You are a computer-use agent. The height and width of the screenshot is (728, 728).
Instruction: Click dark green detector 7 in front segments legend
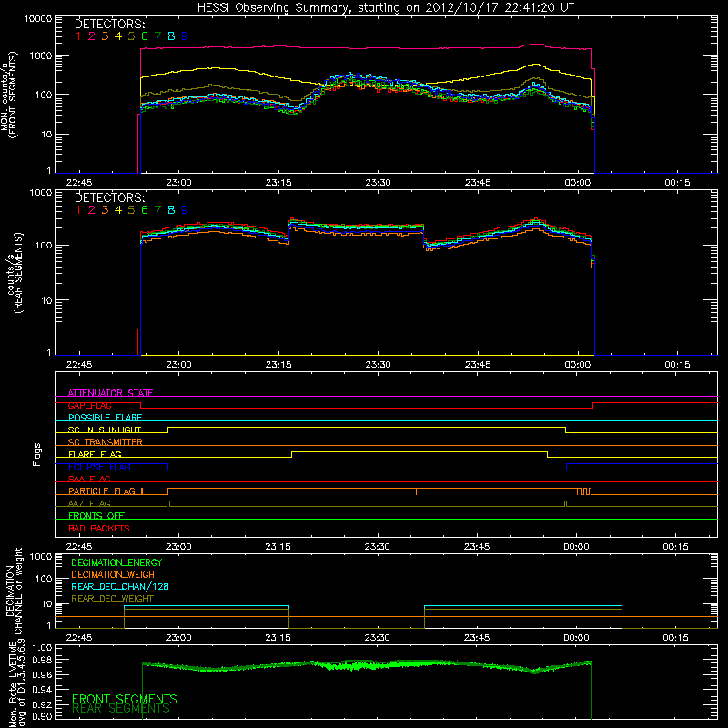pos(157,36)
